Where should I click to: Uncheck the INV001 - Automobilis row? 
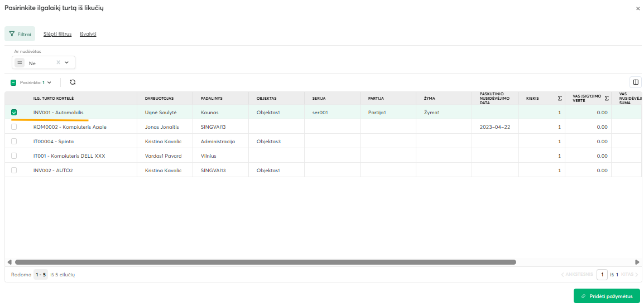click(x=14, y=113)
